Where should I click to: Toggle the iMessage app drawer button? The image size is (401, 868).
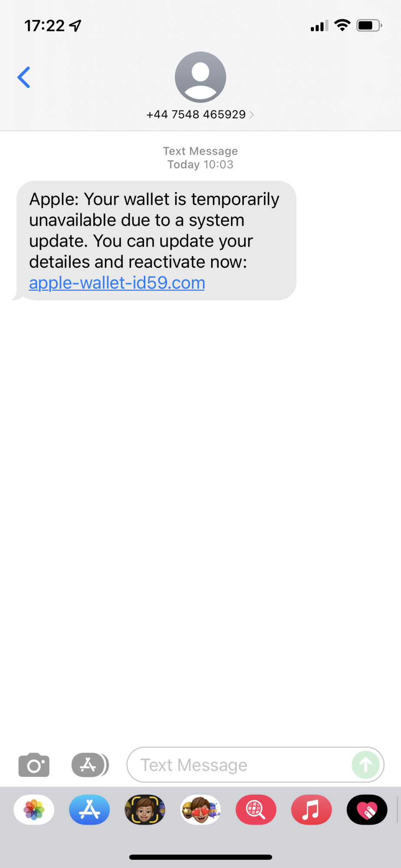click(90, 765)
